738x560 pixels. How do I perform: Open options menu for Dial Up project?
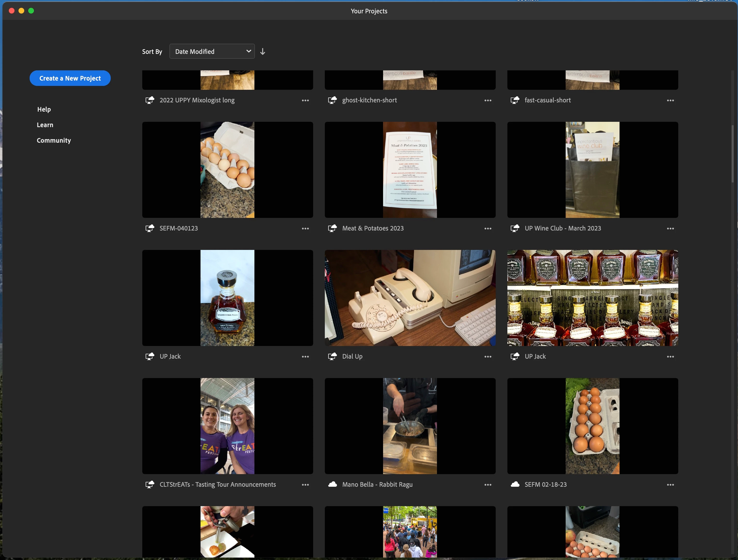pos(487,356)
